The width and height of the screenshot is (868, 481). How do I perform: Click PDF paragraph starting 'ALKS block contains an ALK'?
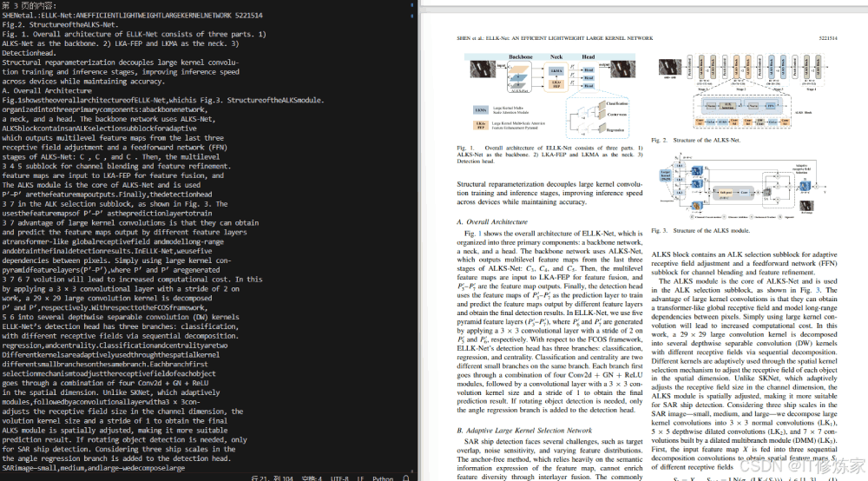pos(744,263)
